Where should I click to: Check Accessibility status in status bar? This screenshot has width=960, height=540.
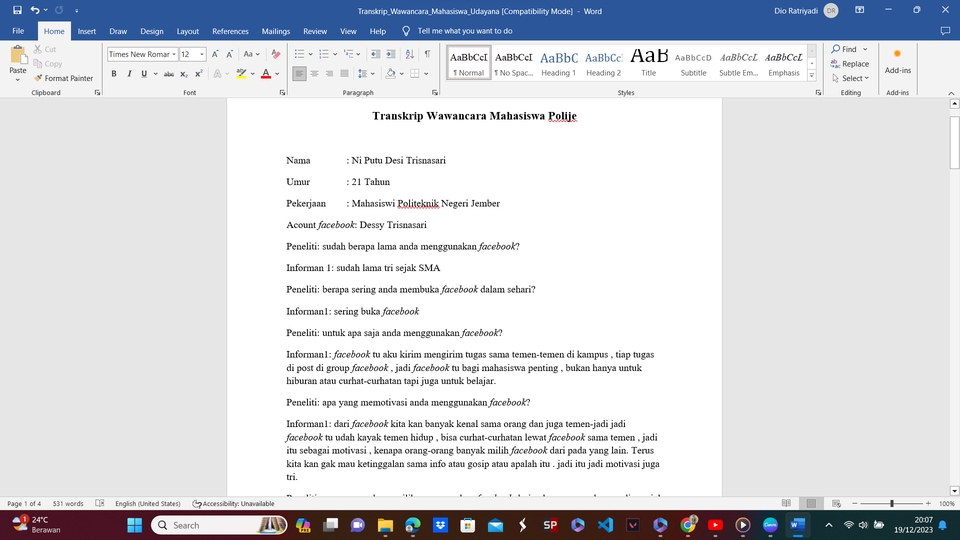click(233, 503)
